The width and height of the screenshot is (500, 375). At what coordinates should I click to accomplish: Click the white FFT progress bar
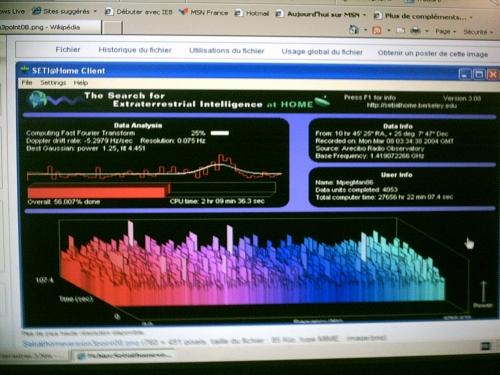click(x=220, y=133)
